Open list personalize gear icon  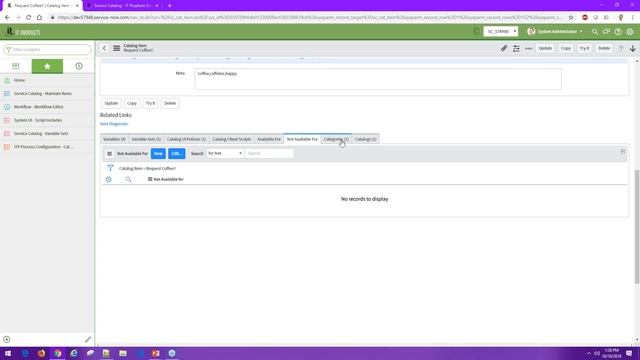point(109,179)
